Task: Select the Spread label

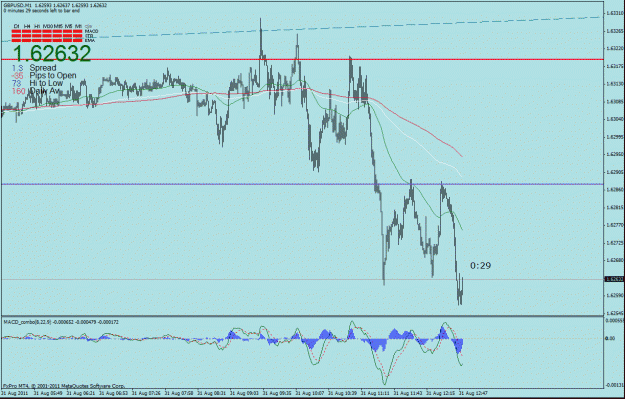Action: 43,68
